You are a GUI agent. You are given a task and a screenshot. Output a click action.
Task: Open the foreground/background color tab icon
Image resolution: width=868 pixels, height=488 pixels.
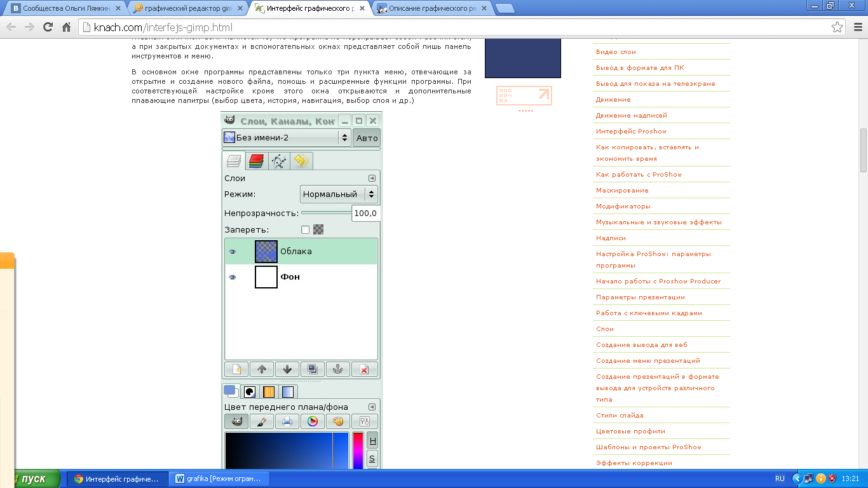coord(231,391)
